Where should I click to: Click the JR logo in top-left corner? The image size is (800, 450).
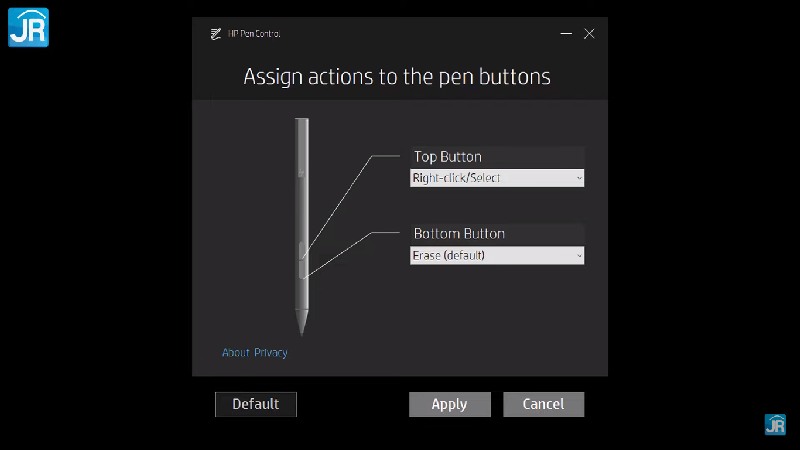click(29, 28)
